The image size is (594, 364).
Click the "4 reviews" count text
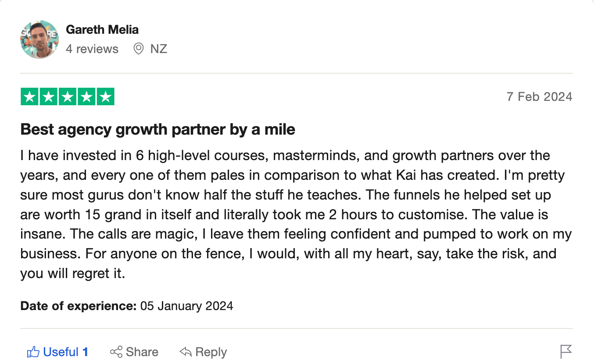coord(92,49)
